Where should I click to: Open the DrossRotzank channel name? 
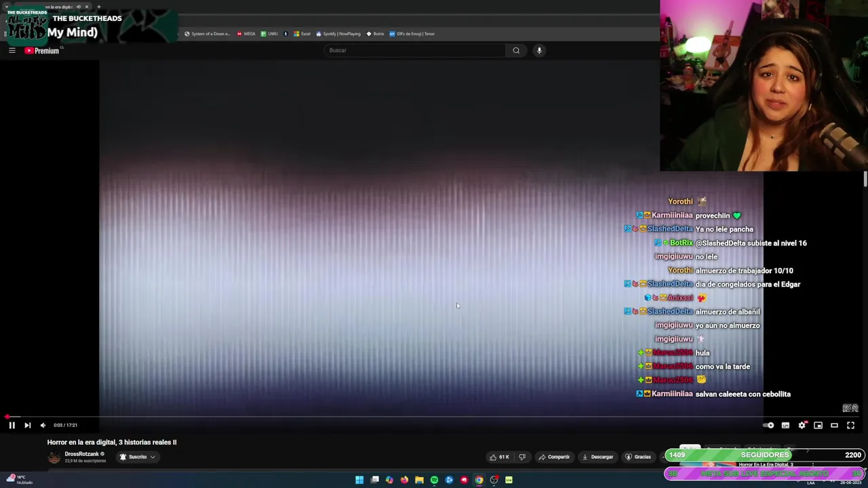pyautogui.click(x=82, y=454)
